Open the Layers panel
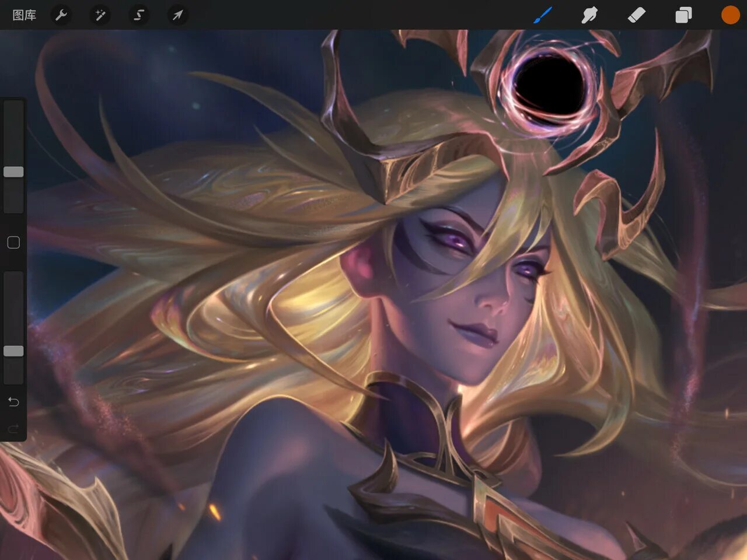747x560 pixels. tap(683, 15)
